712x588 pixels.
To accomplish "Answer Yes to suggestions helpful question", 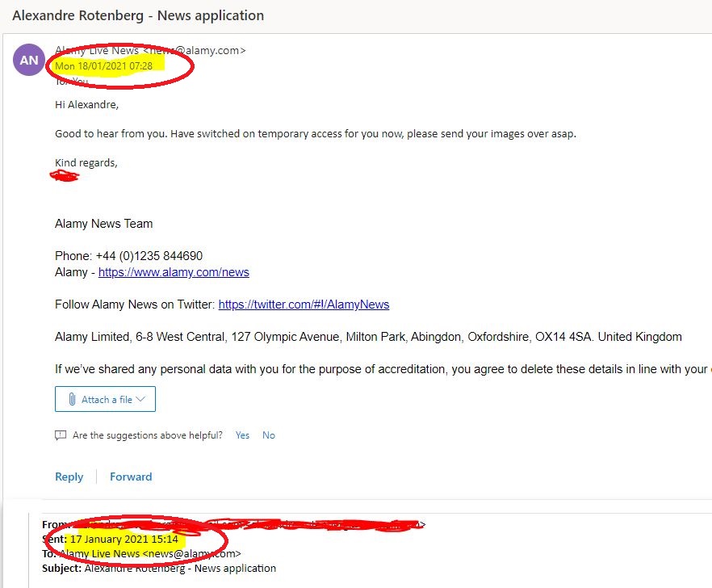I will point(242,435).
